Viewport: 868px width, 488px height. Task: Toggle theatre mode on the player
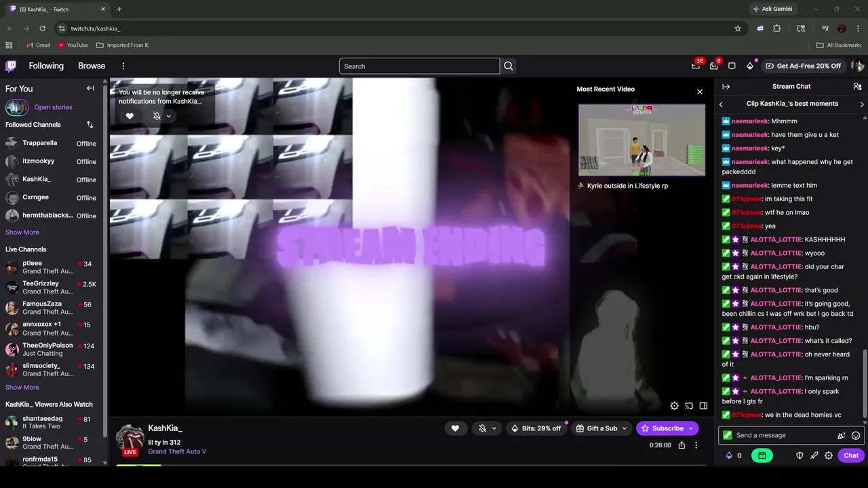(x=703, y=406)
